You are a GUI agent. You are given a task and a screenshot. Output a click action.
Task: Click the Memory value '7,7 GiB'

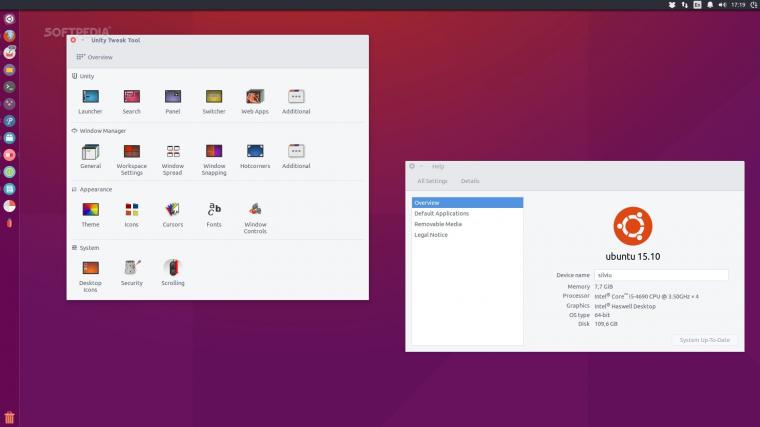(x=603, y=286)
